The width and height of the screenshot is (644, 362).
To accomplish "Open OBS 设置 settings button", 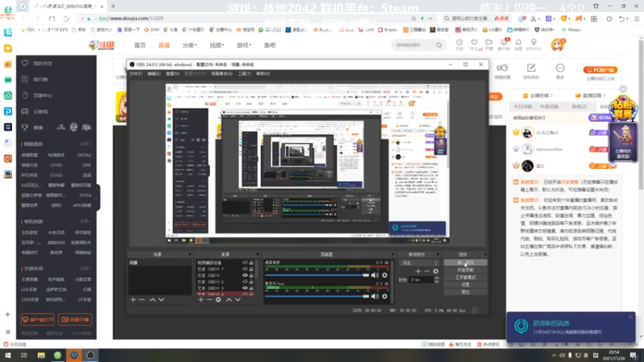I will (x=465, y=285).
